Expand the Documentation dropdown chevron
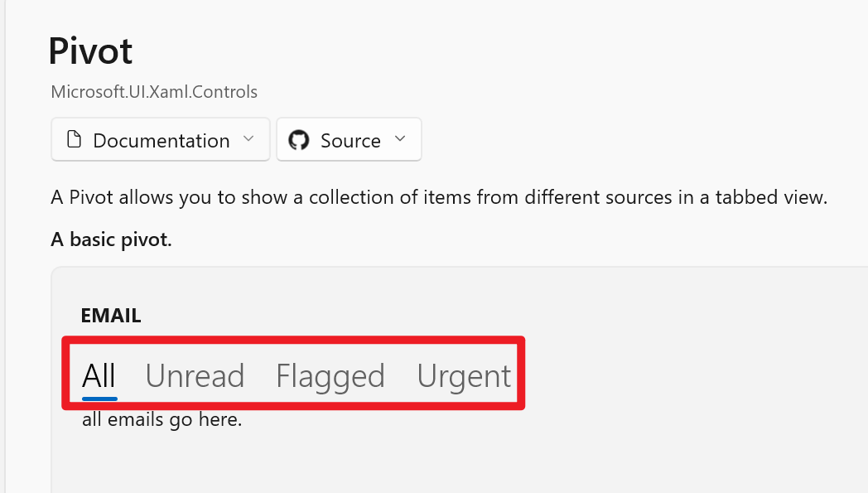Screen dimensions: 868x493 (250, 140)
